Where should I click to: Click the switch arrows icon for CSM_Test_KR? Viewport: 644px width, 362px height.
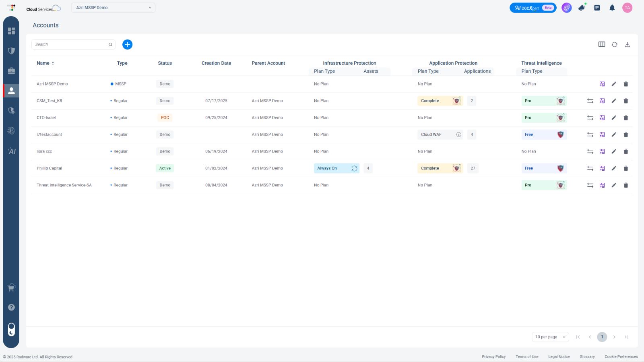(x=590, y=101)
